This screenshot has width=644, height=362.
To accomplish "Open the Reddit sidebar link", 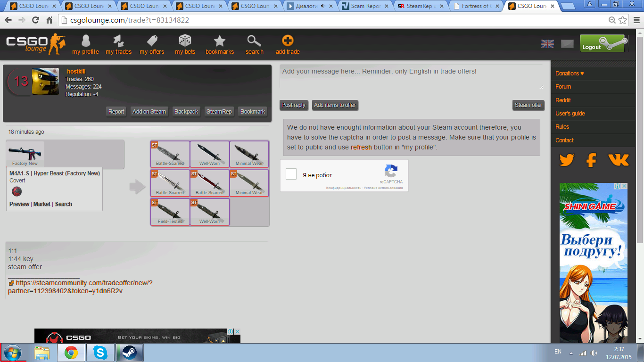I will point(563,100).
